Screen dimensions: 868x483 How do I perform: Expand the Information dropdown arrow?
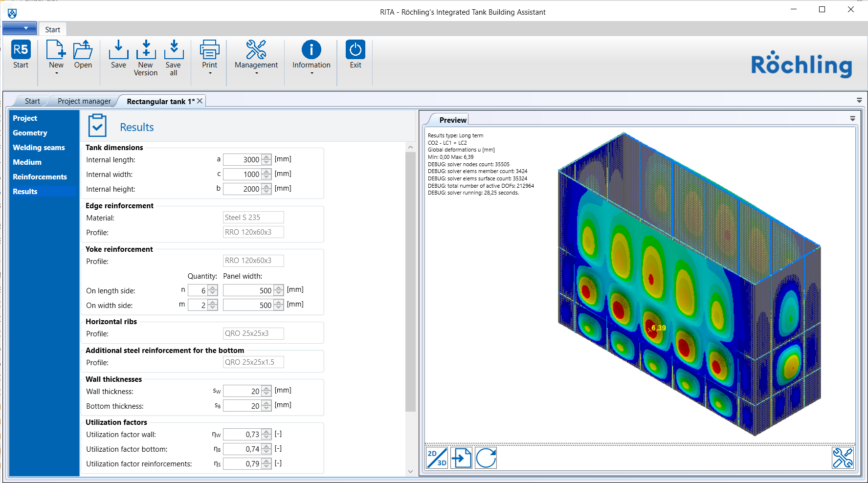tap(312, 73)
